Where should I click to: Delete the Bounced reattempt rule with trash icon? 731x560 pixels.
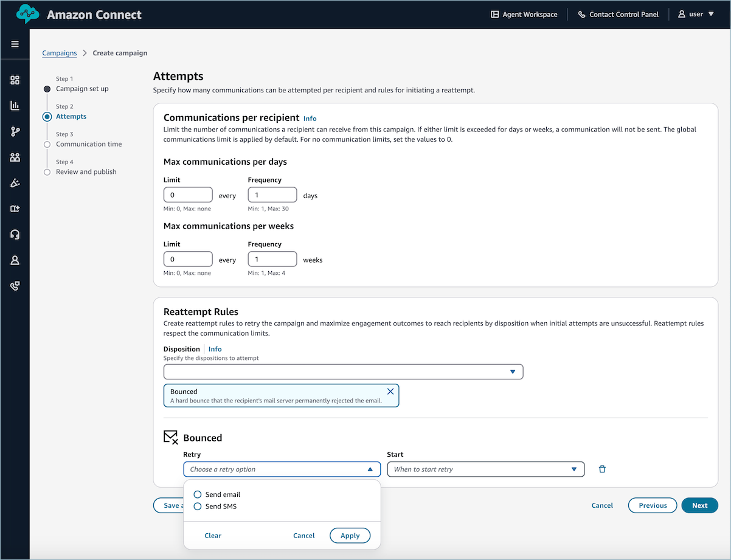[602, 469]
